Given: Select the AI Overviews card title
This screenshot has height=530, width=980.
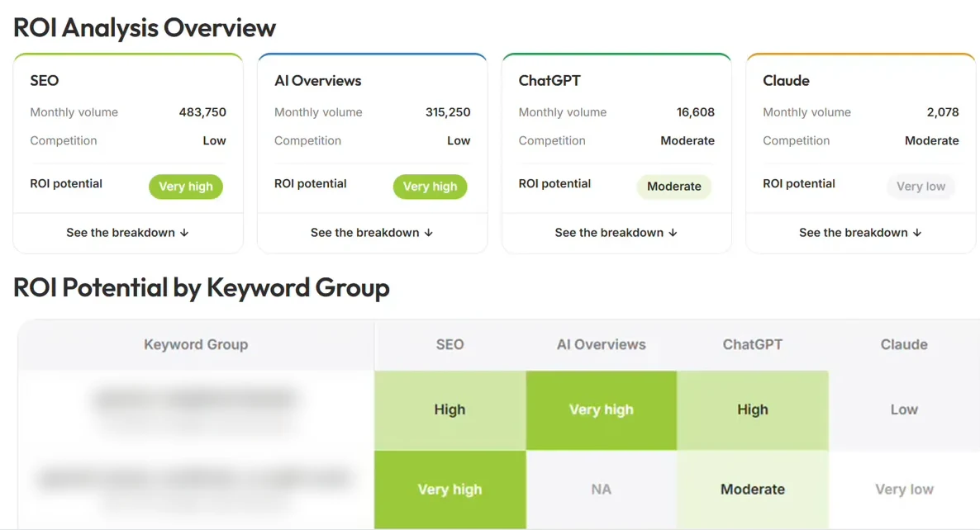Looking at the screenshot, I should tap(317, 81).
